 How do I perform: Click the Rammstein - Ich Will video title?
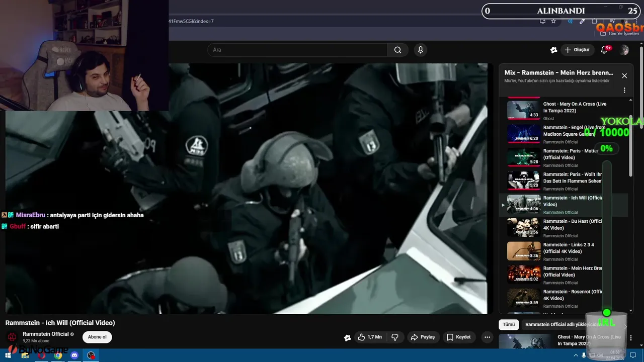pos(60,323)
